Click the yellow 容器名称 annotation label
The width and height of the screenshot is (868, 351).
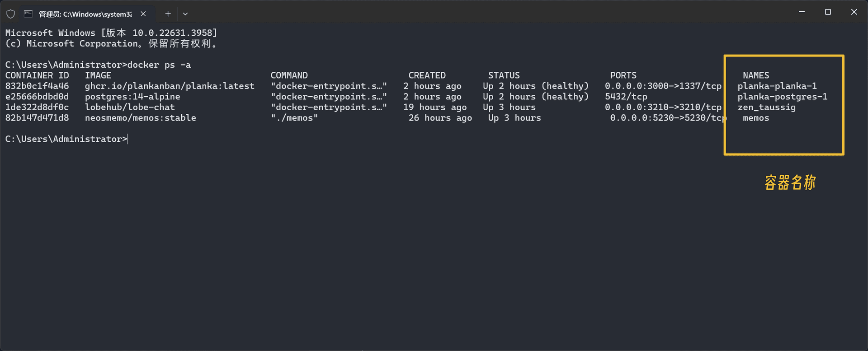790,183
